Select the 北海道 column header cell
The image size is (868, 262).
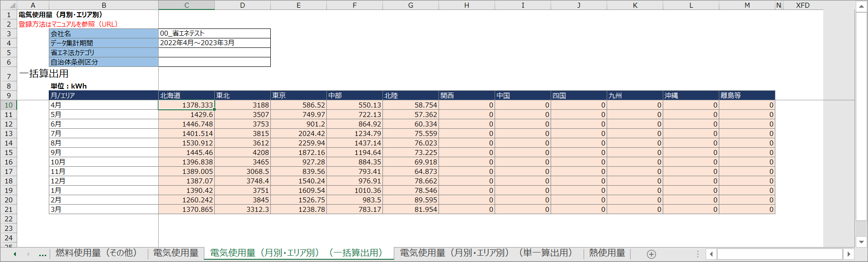[186, 95]
